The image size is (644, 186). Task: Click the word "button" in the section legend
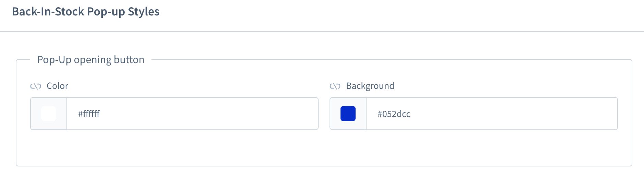pyautogui.click(x=129, y=60)
